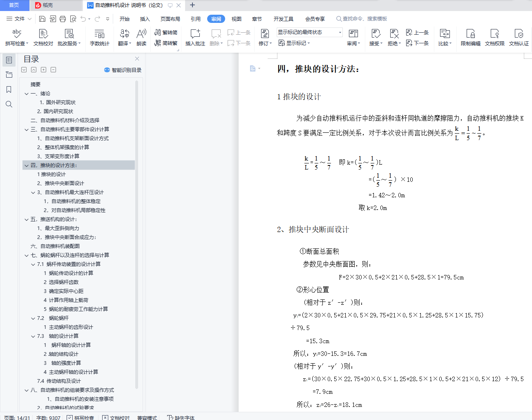Click 插入批注 to insert a comment
Screen dimensions: 532x420
pyautogui.click(x=195, y=37)
